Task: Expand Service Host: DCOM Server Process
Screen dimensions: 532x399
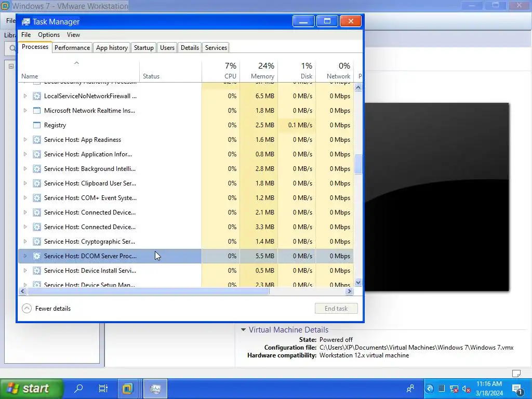Action: [x=25, y=256]
